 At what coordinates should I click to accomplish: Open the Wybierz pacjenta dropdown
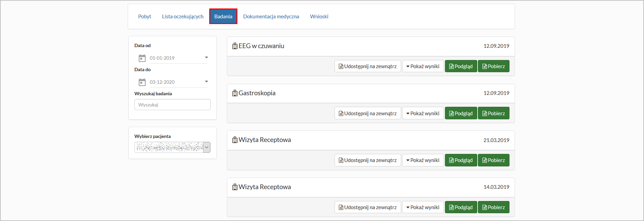[207, 147]
